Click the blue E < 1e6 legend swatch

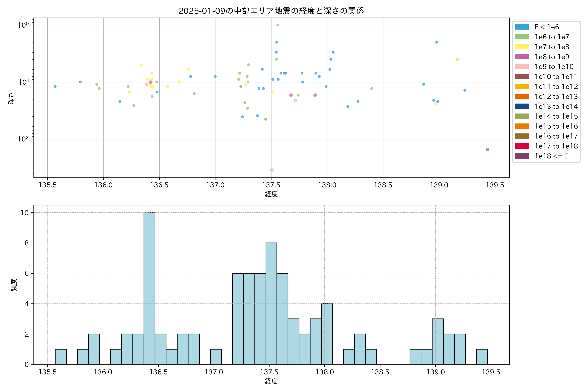click(522, 27)
